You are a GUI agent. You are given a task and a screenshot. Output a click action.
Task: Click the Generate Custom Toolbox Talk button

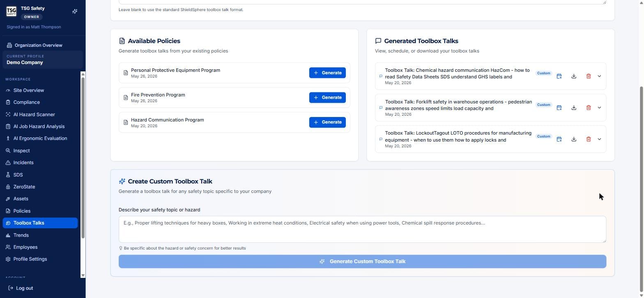(362, 261)
